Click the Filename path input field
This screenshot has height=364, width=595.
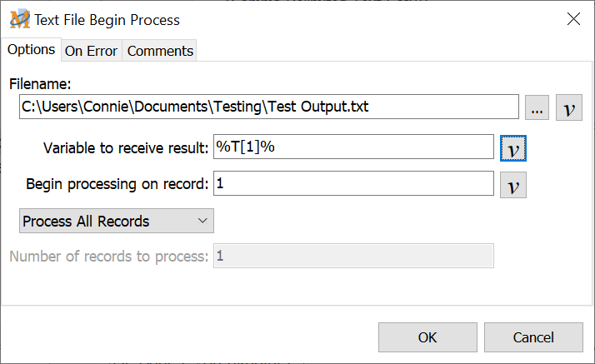pos(268,107)
